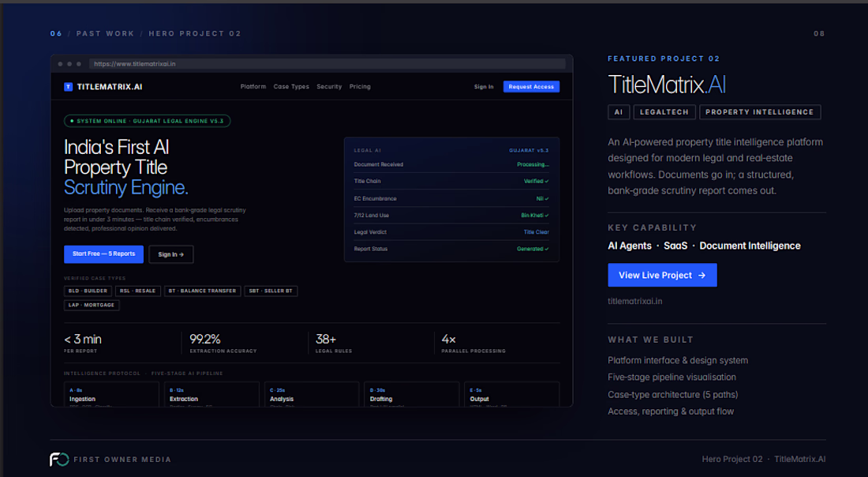The image size is (868, 477).
Task: Open the titlematrixai.in link
Action: (635, 302)
